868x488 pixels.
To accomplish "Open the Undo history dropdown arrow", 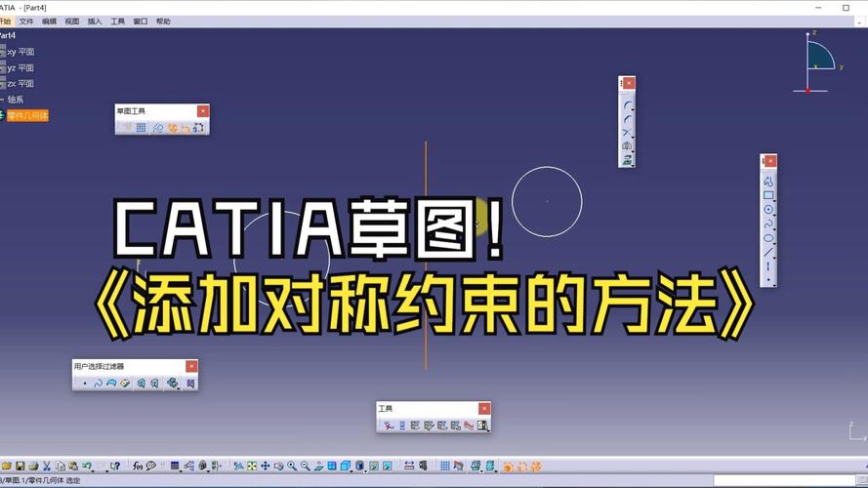I will click(93, 469).
